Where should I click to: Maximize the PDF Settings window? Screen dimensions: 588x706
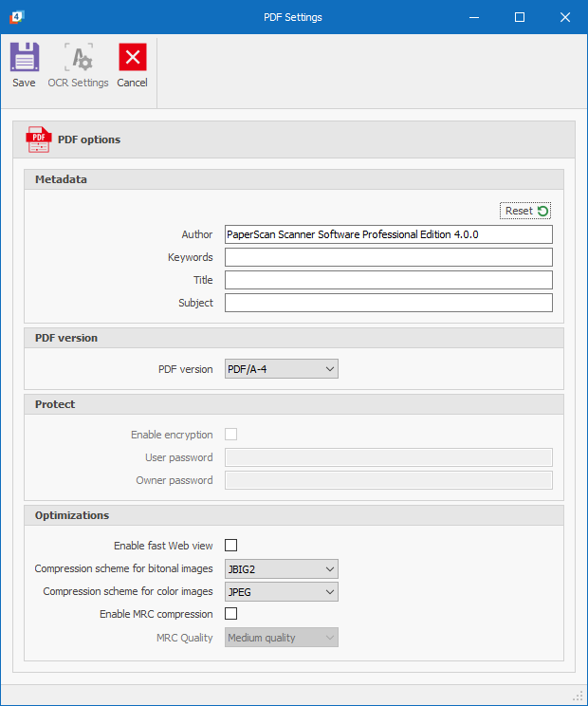click(x=520, y=17)
